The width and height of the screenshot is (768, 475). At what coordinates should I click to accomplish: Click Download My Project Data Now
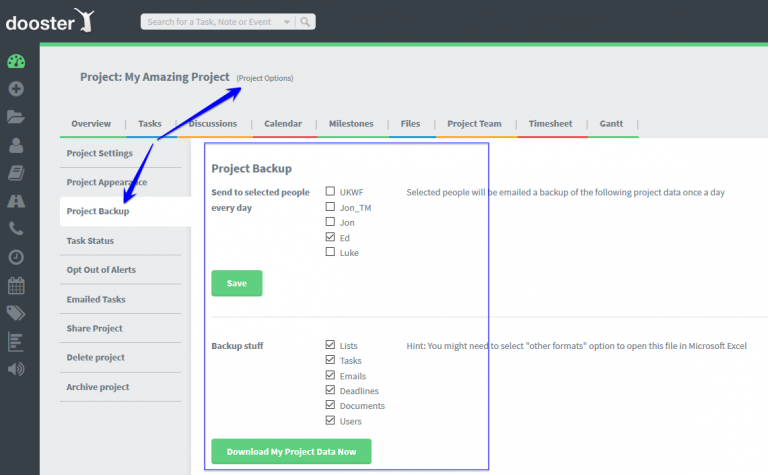tap(291, 451)
